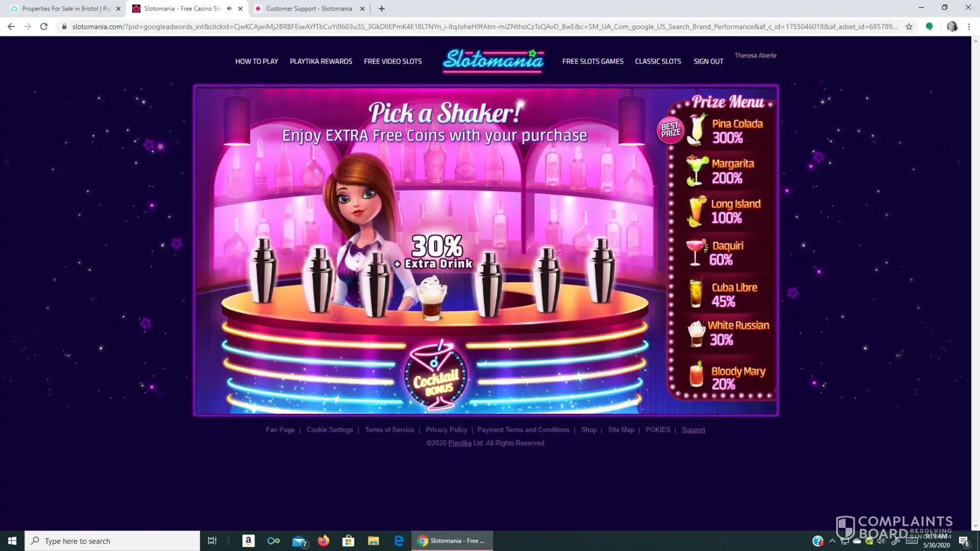Close the Properties For Sale tab
Image resolution: width=980 pixels, height=551 pixels.
118,9
